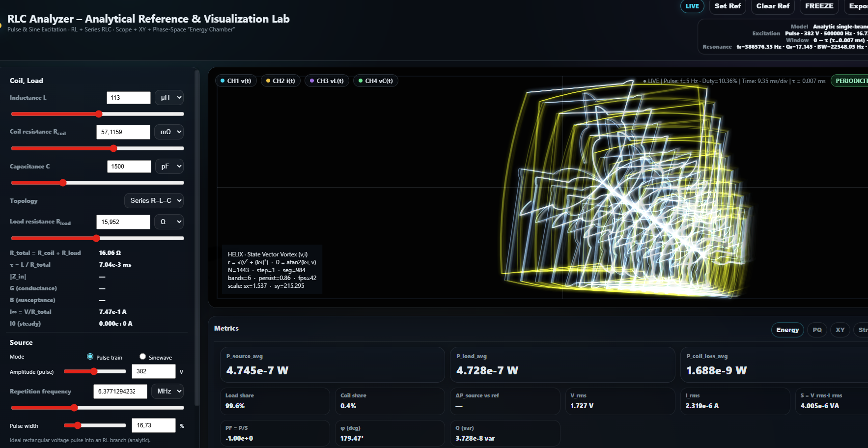The height and width of the screenshot is (448, 868).
Task: Click the FREEZE button
Action: point(819,6)
